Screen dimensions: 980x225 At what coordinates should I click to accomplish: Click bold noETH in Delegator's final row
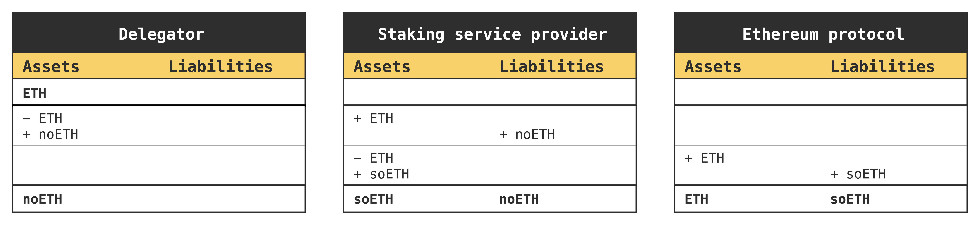[43, 199]
